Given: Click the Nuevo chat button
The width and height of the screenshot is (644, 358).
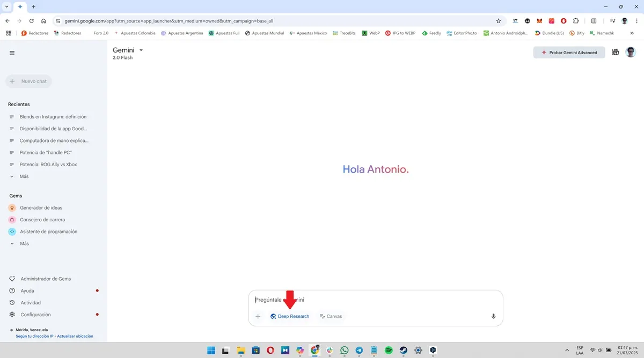Looking at the screenshot, I should tap(28, 81).
